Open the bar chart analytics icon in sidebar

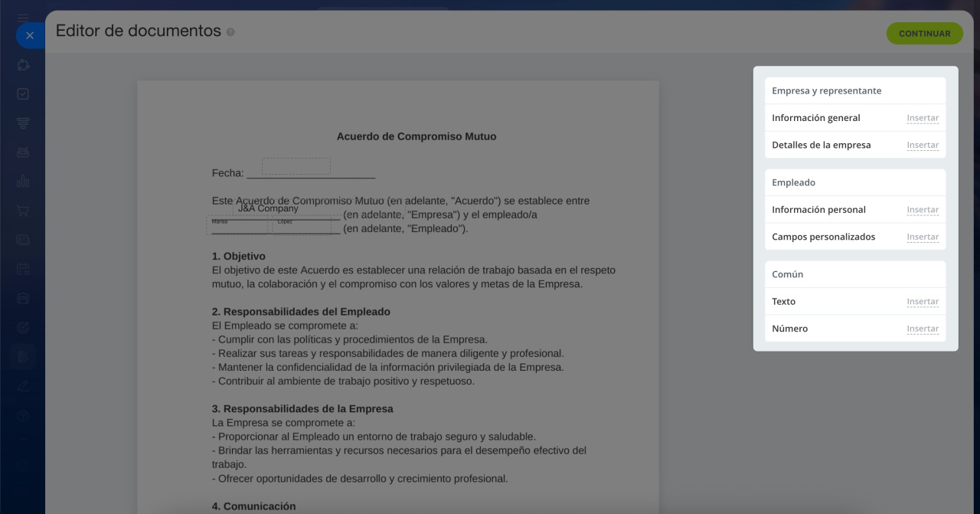coord(23,182)
